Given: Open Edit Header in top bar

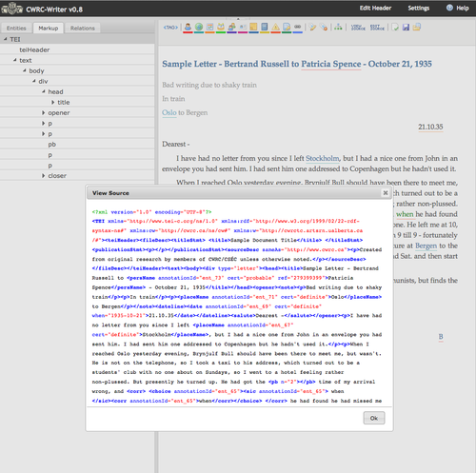Looking at the screenshot, I should (375, 9).
